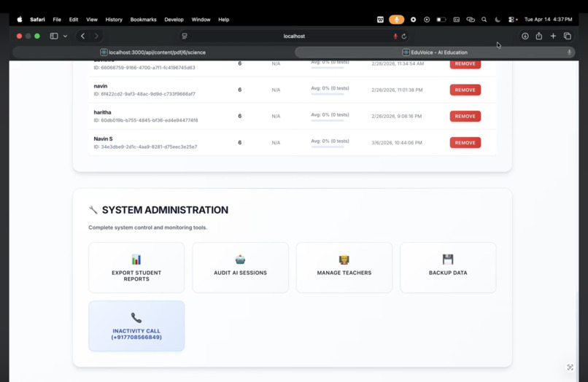588x382 pixels.
Task: Open the Edit menu
Action: click(x=74, y=20)
